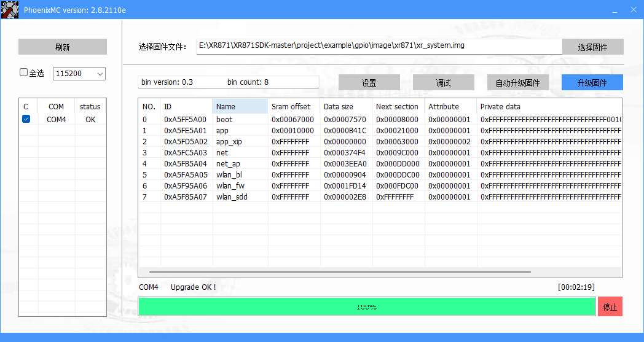Select the boot row name
The width and height of the screenshot is (644, 342).
point(224,120)
